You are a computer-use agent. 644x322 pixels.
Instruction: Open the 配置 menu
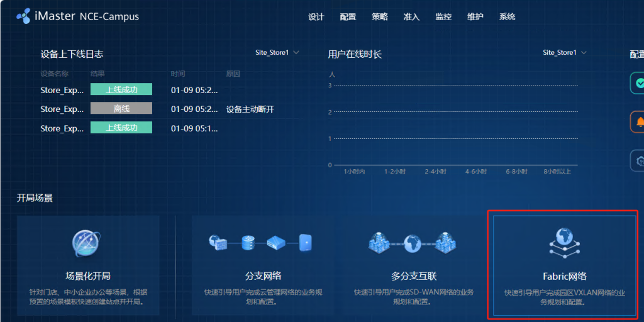(x=348, y=17)
